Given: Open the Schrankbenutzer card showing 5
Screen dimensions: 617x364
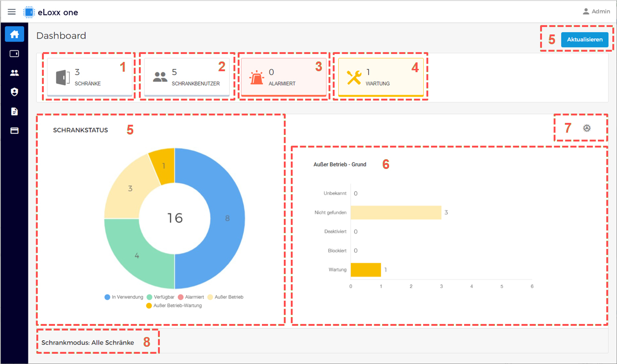Looking at the screenshot, I should (x=187, y=77).
